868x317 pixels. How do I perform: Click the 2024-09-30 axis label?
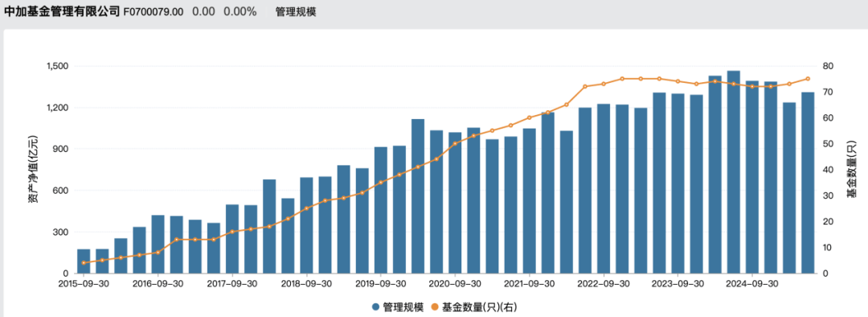[x=751, y=283]
